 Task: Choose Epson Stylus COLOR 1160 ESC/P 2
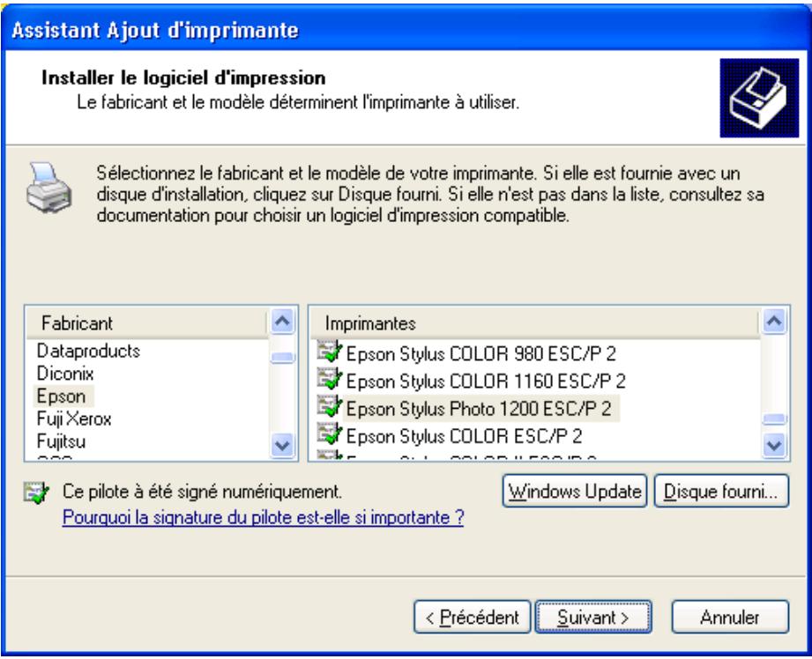click(486, 381)
